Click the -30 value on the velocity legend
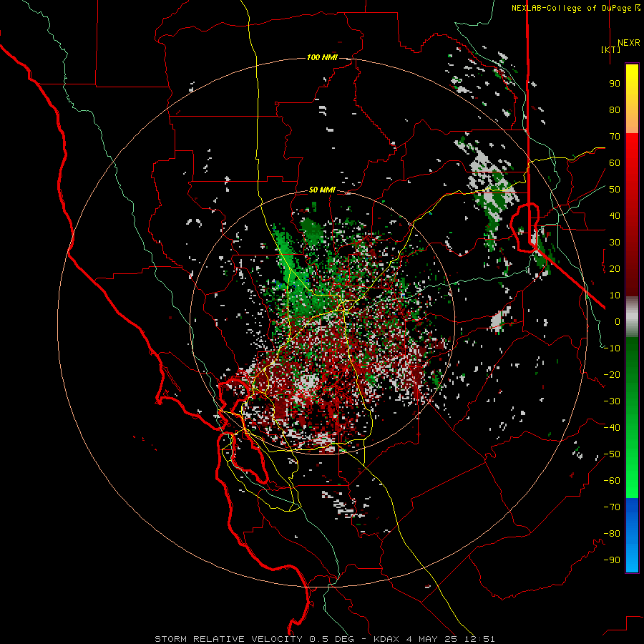The width and height of the screenshot is (644, 644). tap(612, 401)
